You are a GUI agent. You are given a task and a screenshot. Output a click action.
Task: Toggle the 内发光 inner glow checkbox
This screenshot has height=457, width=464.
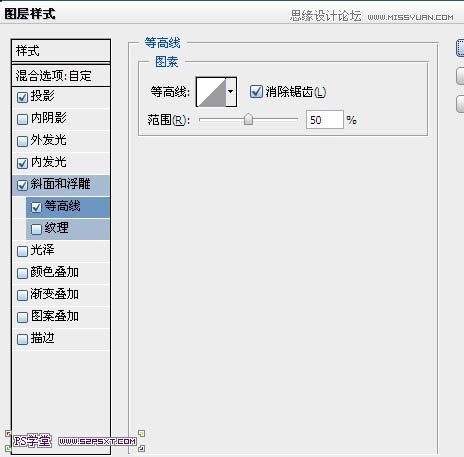pos(22,163)
